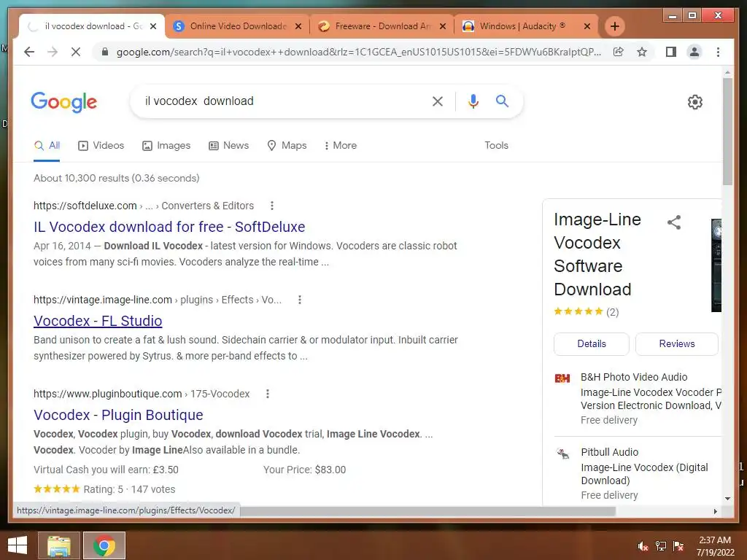Select the News results tab
Viewport: 747px width, 560px height.
click(228, 146)
